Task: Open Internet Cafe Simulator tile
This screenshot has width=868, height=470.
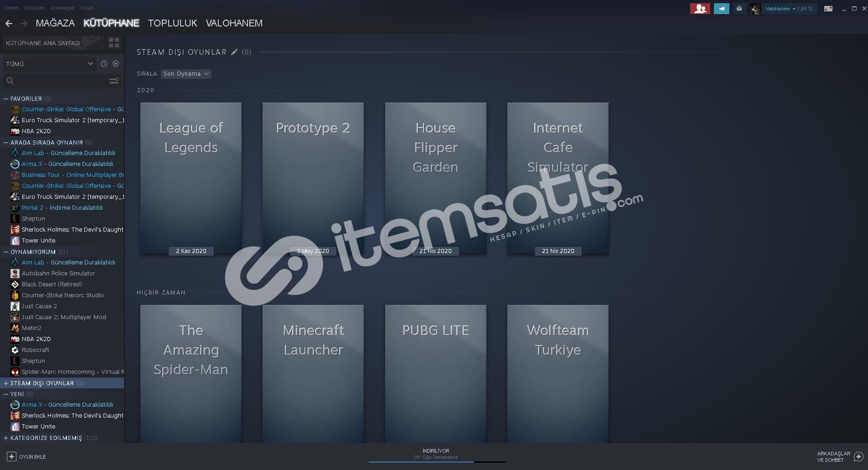Action: click(x=558, y=178)
